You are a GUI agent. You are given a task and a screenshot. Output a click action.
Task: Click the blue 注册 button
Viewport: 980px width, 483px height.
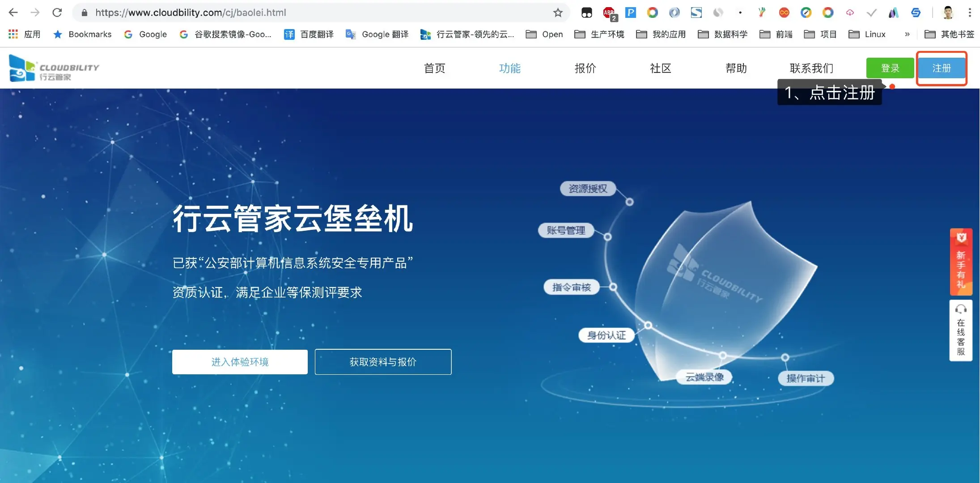click(941, 68)
